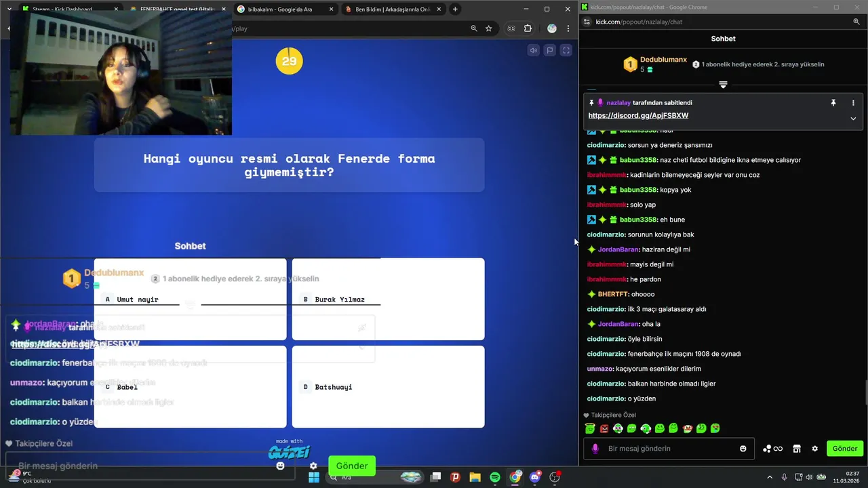Unpin the pinned message with pin icon
This screenshot has width=868, height=488.
click(x=833, y=103)
